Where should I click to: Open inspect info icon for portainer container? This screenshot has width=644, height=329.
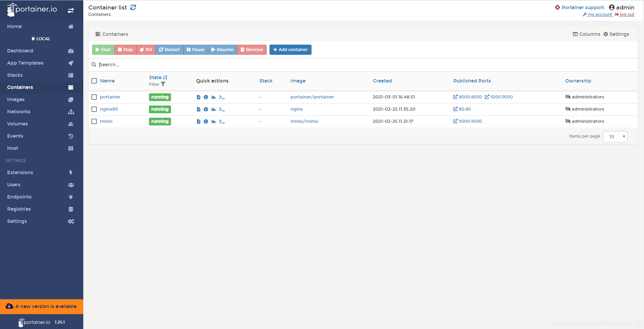pos(206,97)
